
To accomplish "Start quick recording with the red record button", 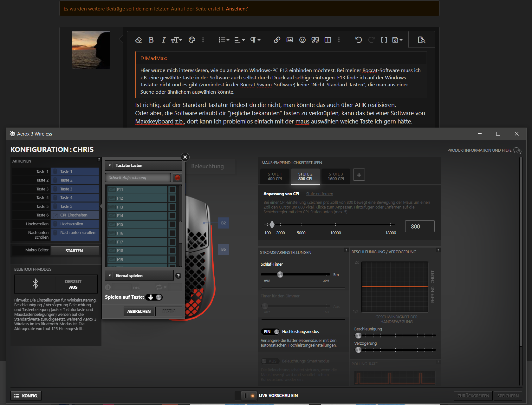I will pos(178,178).
